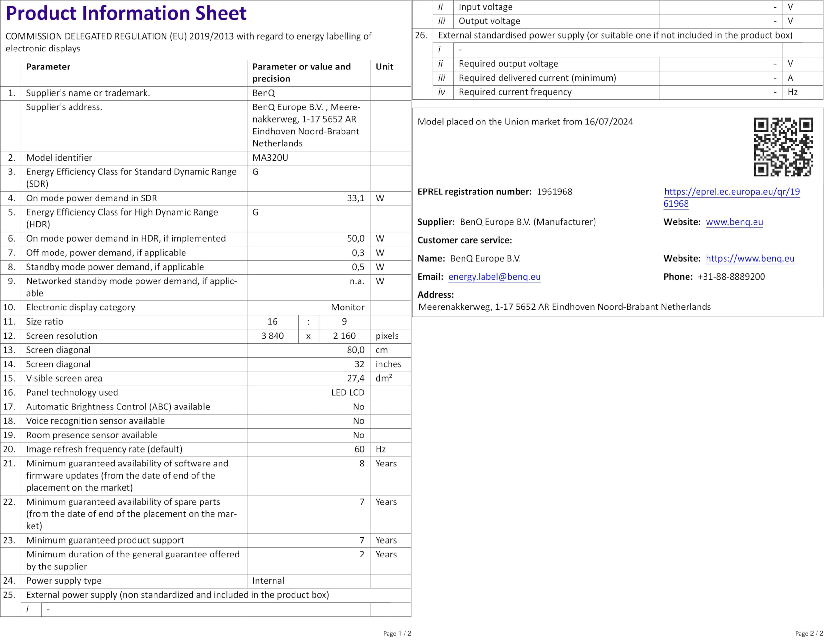The height and width of the screenshot is (644, 824).
Task: Open the EPREL registration QR link
Action: [x=732, y=191]
